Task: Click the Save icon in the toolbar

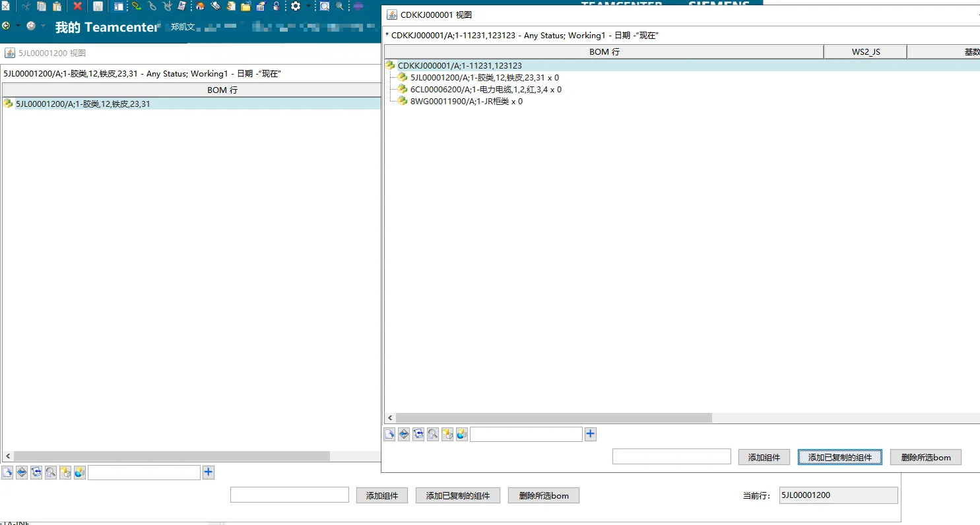Action: point(96,6)
